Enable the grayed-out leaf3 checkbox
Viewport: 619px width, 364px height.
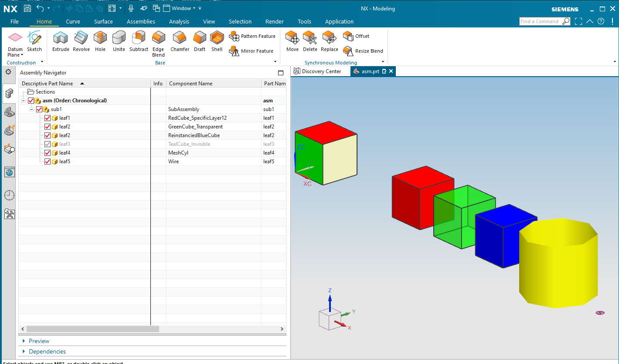48,144
